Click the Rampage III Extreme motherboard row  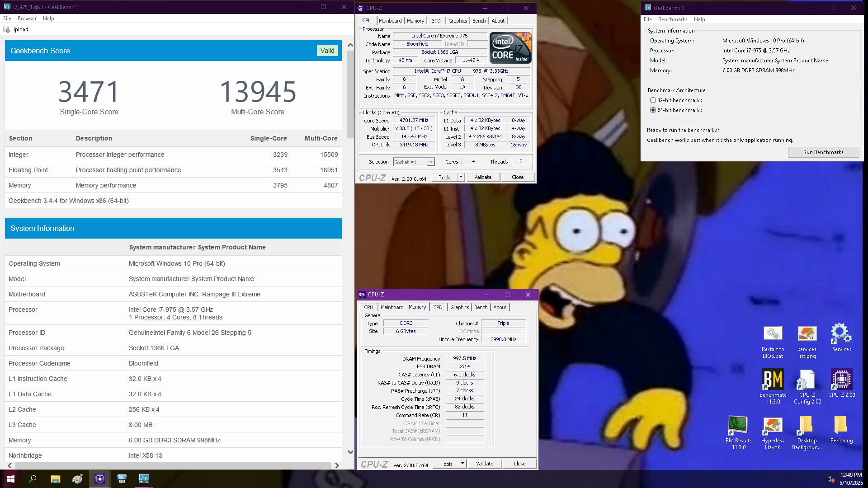pos(173,294)
